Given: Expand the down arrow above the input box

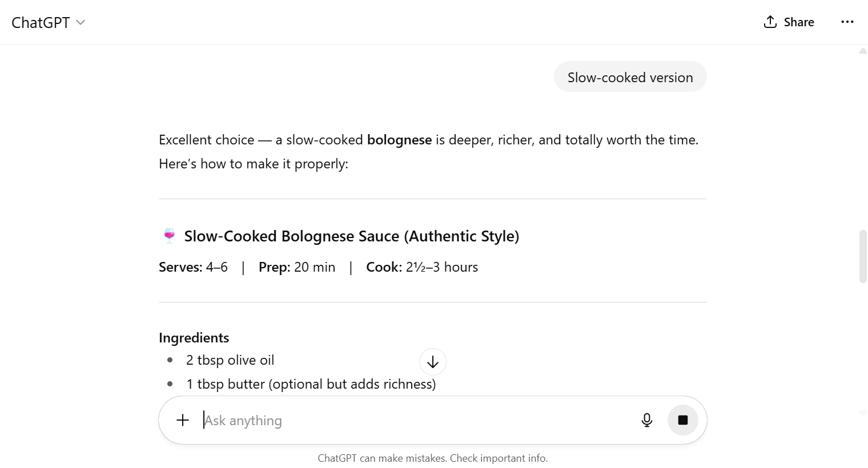Looking at the screenshot, I should [x=432, y=362].
